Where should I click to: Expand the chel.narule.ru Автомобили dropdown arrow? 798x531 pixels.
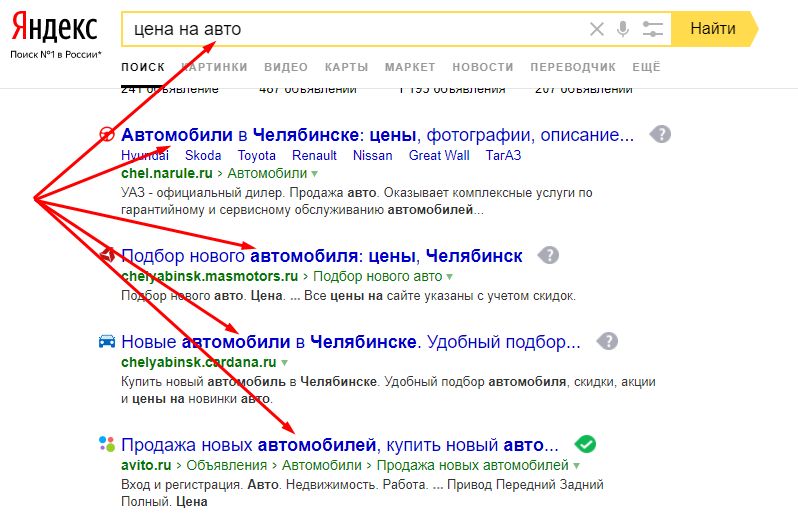coord(315,174)
